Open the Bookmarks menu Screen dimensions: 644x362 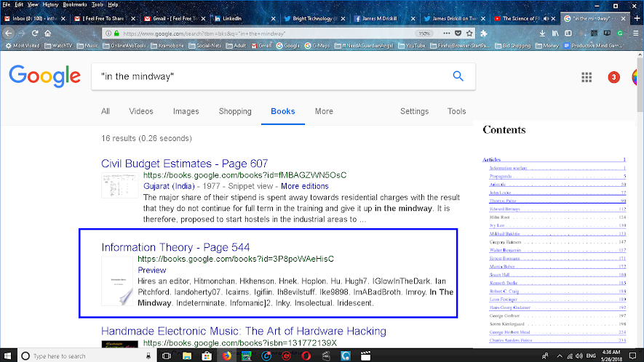click(75, 4)
